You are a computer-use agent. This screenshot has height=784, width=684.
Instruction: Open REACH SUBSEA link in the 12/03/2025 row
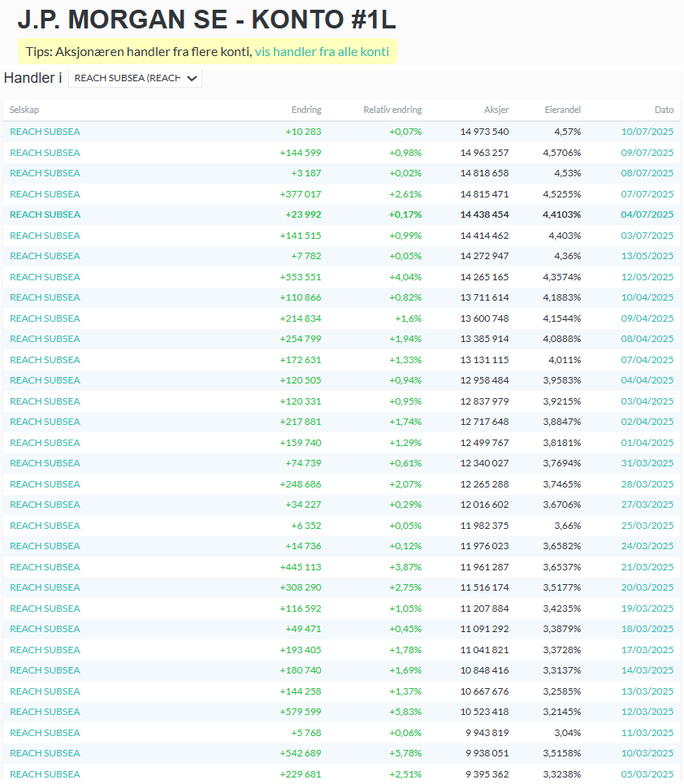(45, 712)
